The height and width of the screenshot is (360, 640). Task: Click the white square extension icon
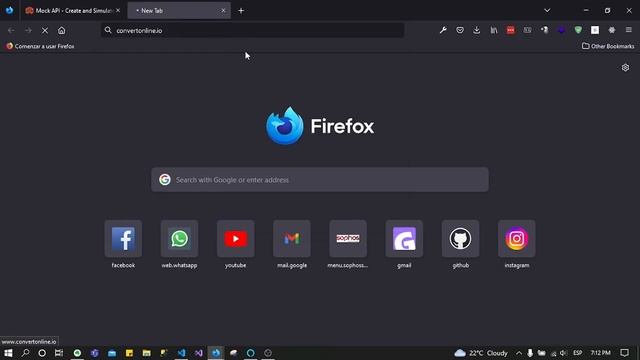(x=595, y=30)
